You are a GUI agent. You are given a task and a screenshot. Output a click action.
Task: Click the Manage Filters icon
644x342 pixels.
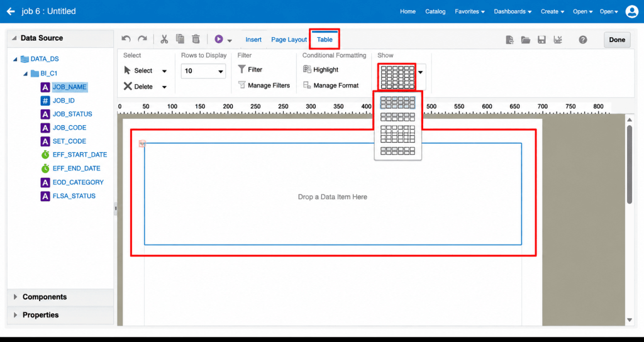pyautogui.click(x=242, y=85)
